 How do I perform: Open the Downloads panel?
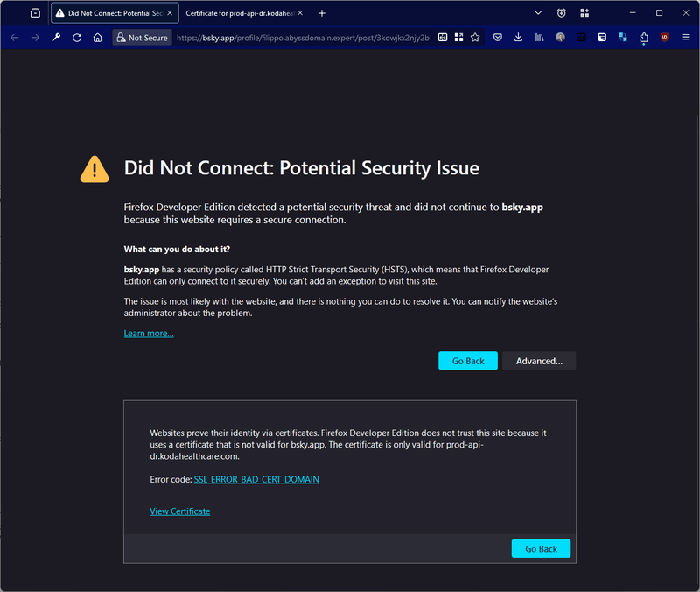click(519, 38)
